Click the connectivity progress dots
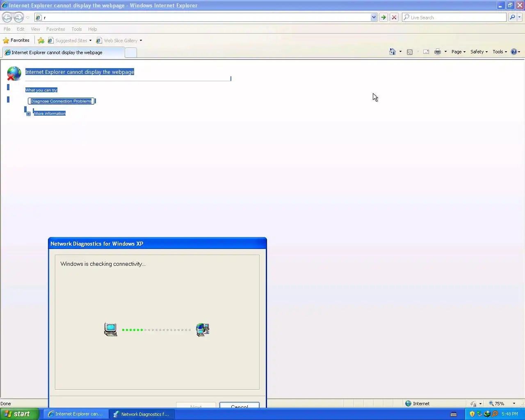 coord(156,330)
